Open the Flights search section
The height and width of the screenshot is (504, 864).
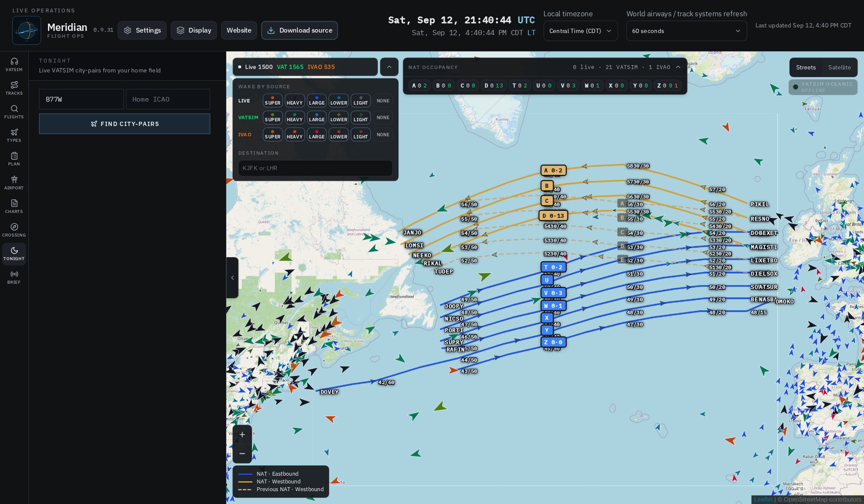coord(14,111)
